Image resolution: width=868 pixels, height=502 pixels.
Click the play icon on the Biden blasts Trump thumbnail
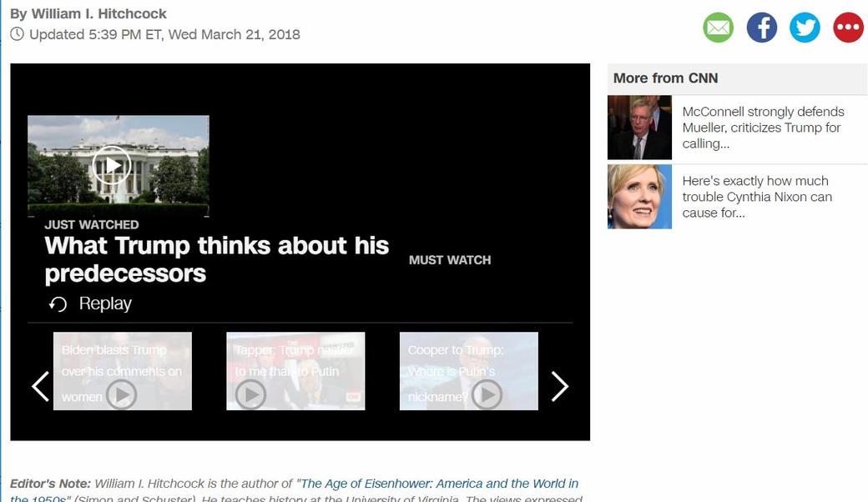tap(124, 394)
